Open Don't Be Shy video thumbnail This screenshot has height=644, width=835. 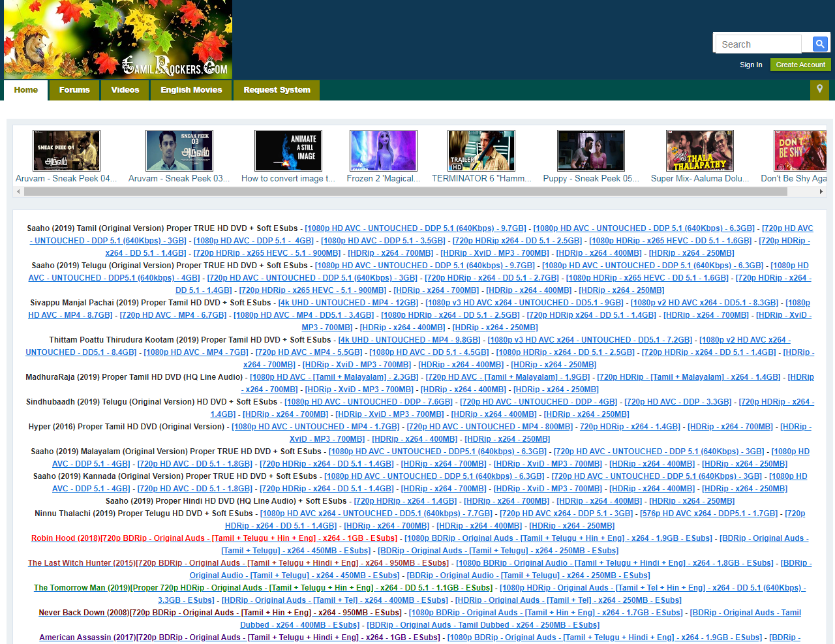click(800, 151)
